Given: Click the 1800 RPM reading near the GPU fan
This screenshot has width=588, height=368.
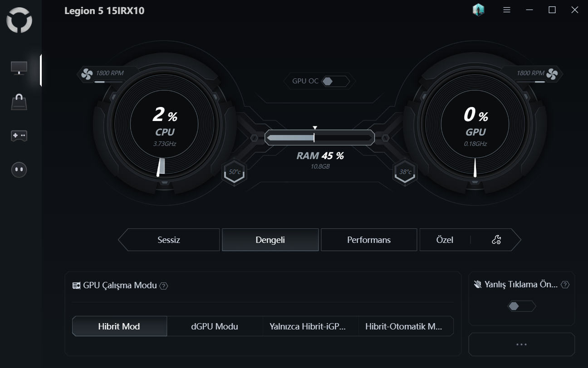Looking at the screenshot, I should [530, 73].
